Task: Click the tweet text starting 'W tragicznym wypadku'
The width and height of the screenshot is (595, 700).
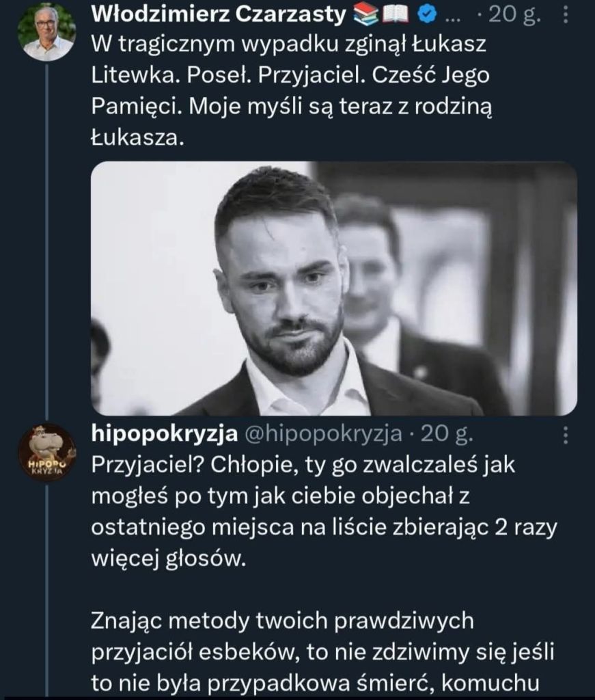Action: point(294,75)
